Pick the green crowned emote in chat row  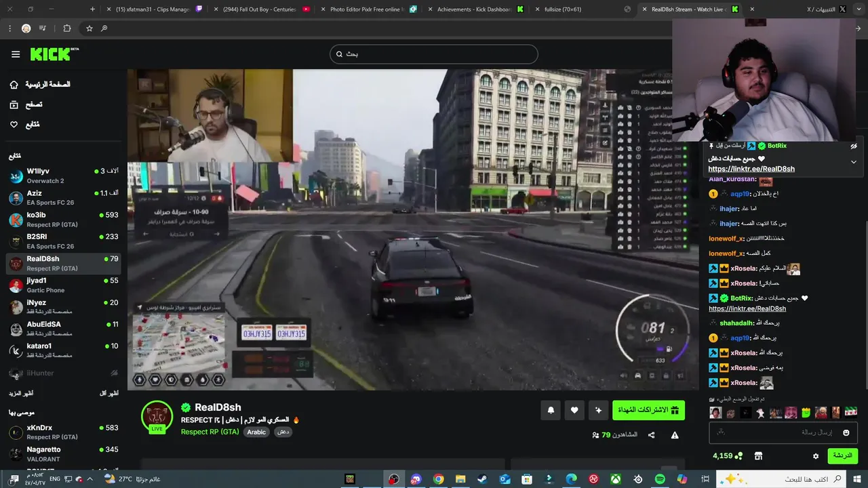coord(806,413)
